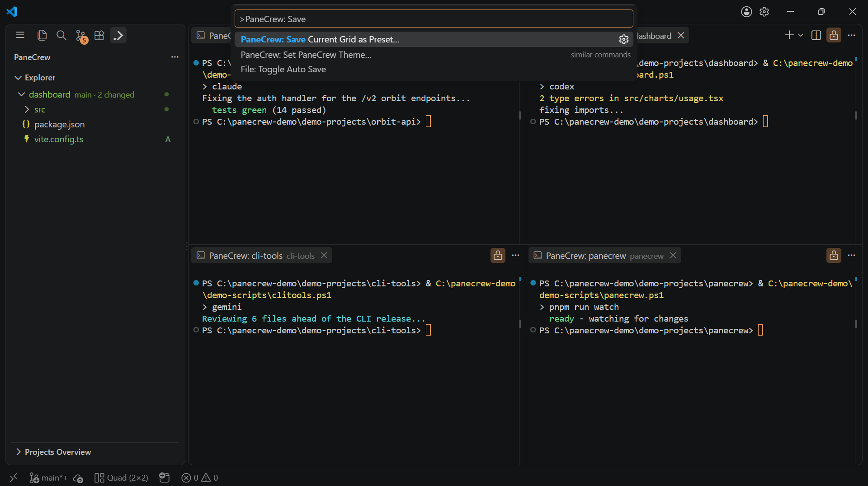868x486 pixels.
Task: Click '2 type errors in src/charts/usage.tsx' line
Action: [631, 98]
